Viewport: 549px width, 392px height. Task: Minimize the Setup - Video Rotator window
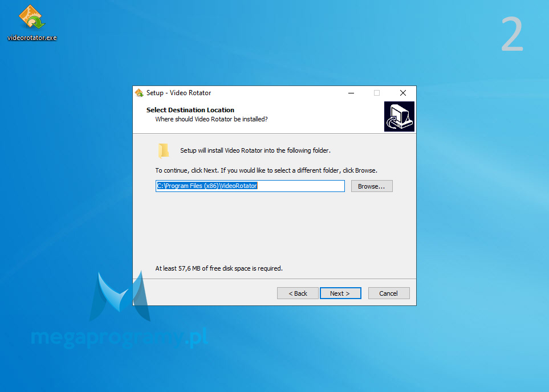point(351,93)
